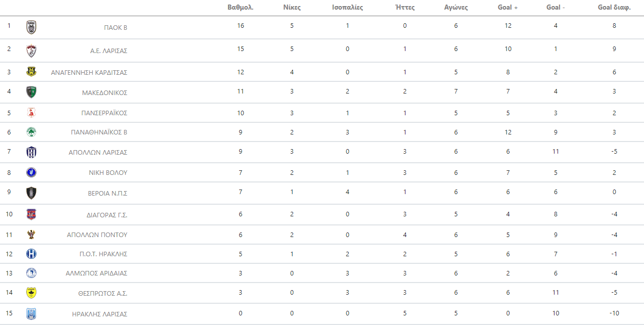Sort table by Βαθμολ. column header
The image size is (644, 325).
(241, 8)
